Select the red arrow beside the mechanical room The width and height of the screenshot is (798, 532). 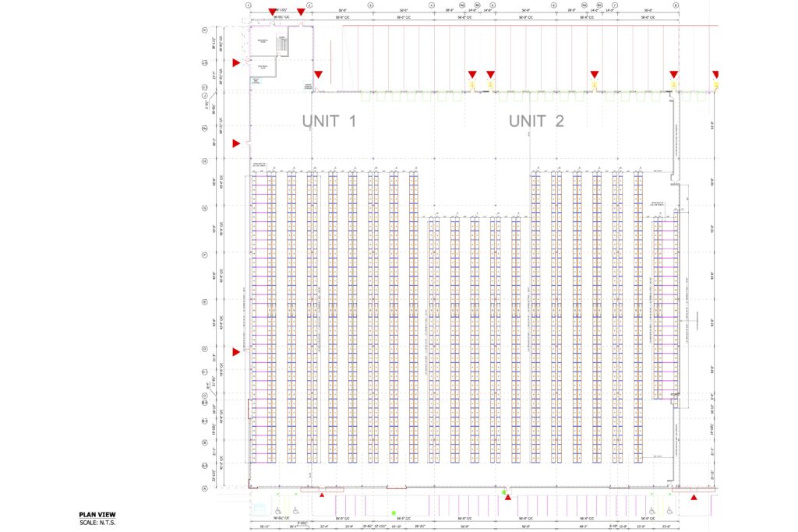236,62
